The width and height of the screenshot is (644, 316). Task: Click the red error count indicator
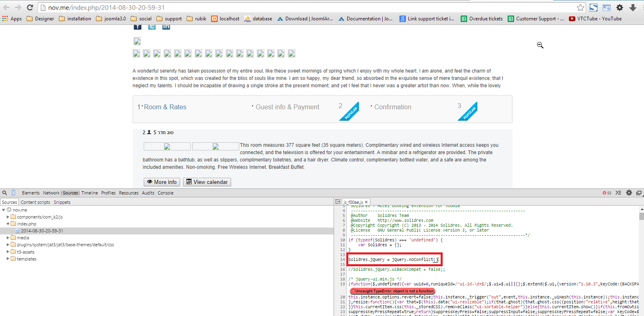607,193
